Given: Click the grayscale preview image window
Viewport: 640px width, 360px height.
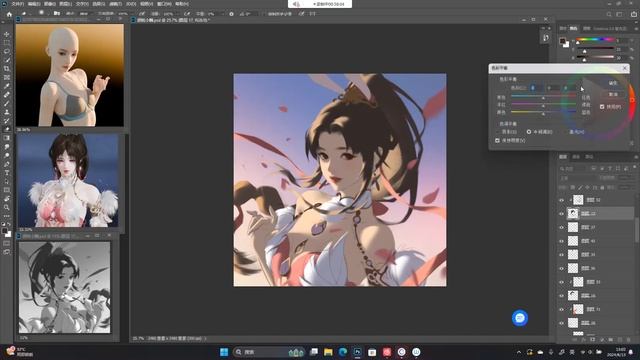Looking at the screenshot, I should click(64, 287).
